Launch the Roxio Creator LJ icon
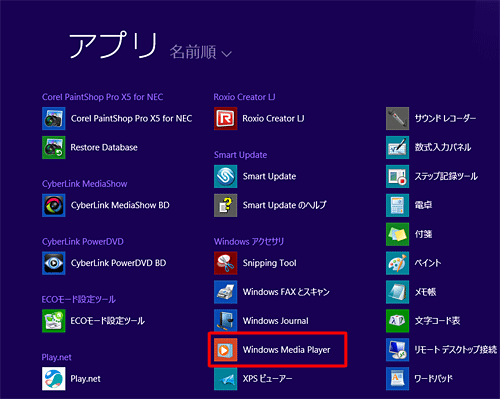This screenshot has width=500, height=399. click(x=226, y=118)
